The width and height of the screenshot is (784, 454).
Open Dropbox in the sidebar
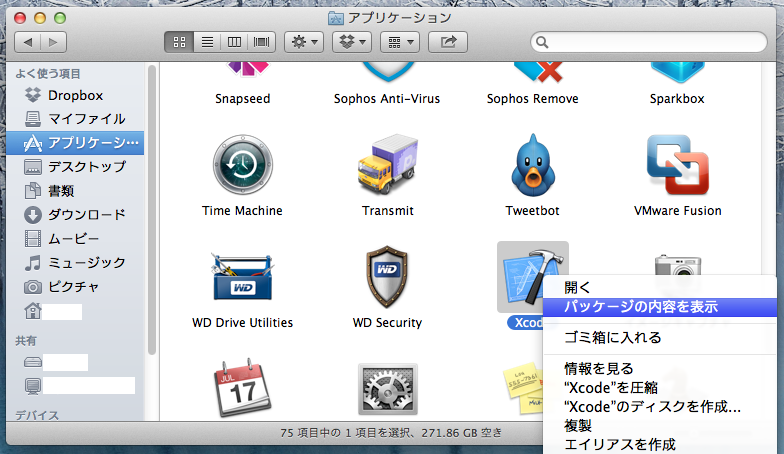[x=75, y=95]
